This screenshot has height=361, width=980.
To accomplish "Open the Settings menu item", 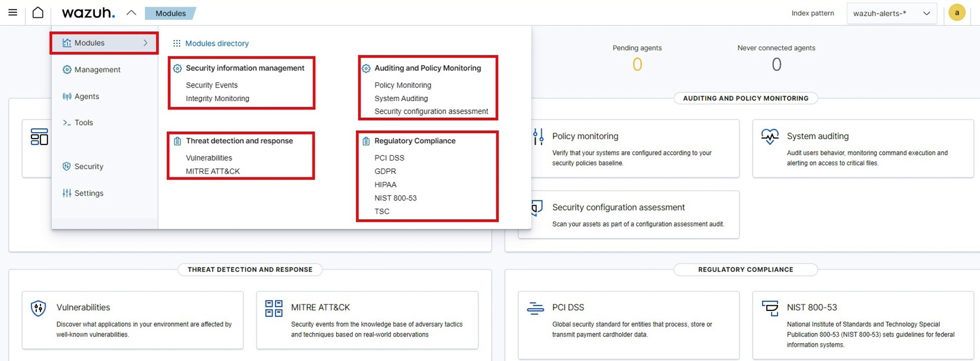I will pos(89,193).
